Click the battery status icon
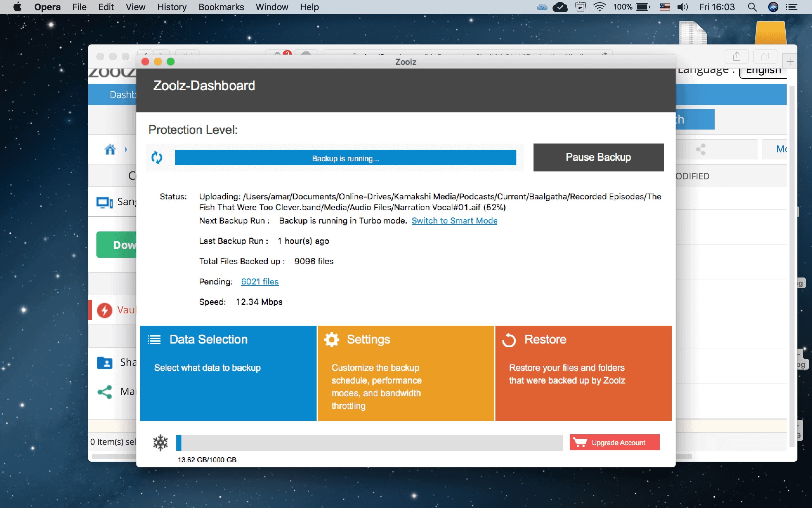 click(x=643, y=7)
